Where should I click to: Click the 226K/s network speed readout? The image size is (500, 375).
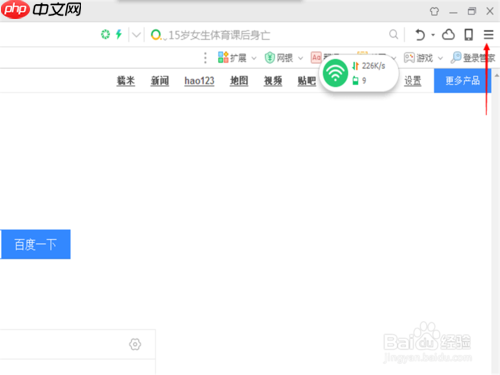(x=373, y=66)
